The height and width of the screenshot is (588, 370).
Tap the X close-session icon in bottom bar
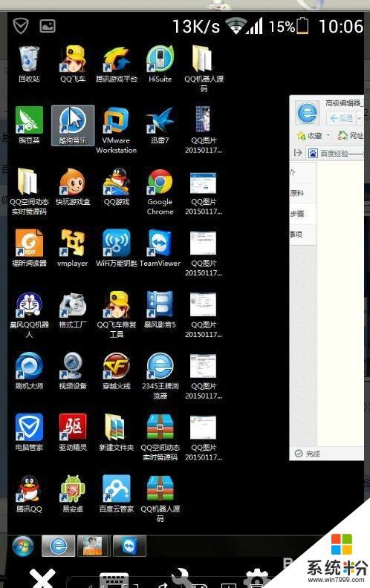pos(42,578)
